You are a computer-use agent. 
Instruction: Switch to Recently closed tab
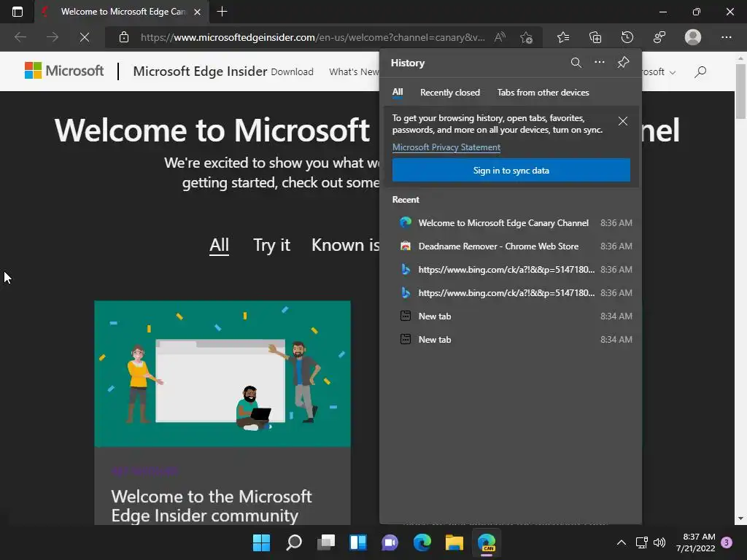coord(449,93)
